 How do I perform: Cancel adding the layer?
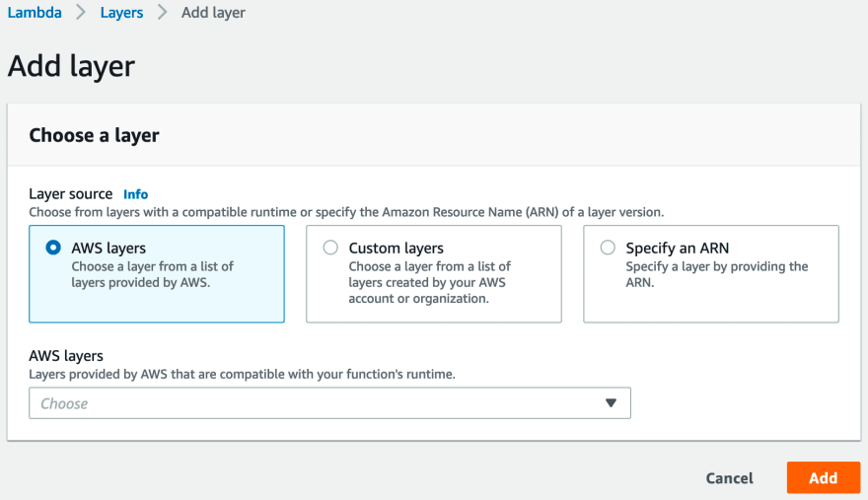pos(729,478)
